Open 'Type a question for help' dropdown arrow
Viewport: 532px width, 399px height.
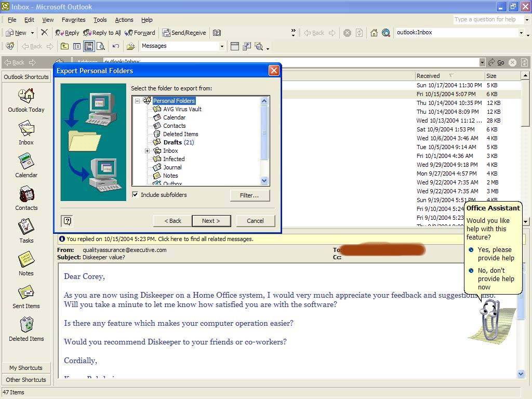click(x=527, y=20)
